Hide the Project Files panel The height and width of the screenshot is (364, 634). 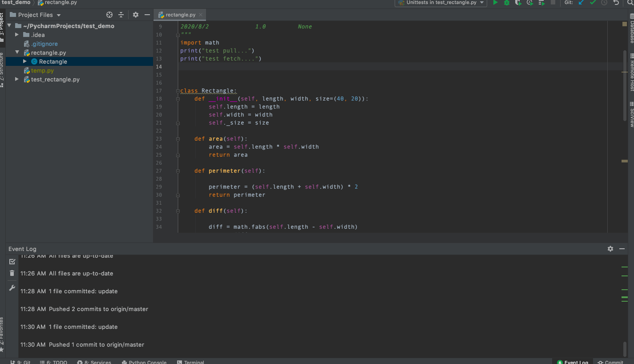(147, 15)
